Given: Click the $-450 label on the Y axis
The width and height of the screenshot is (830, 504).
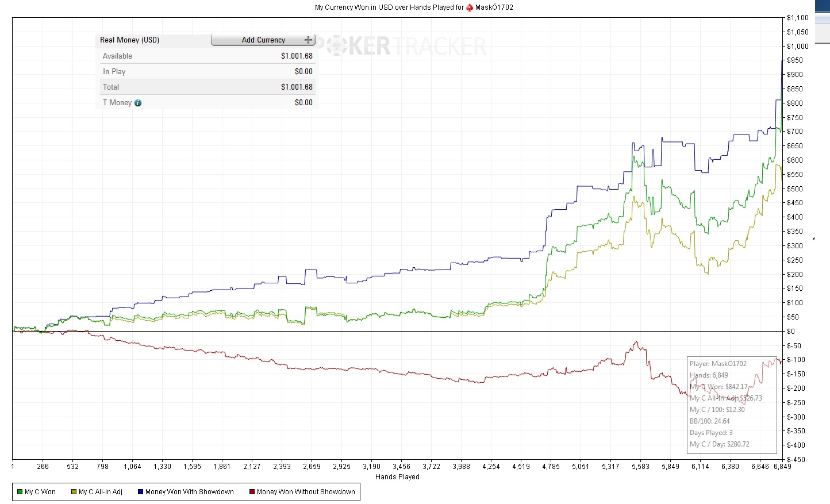Looking at the screenshot, I should (796, 460).
